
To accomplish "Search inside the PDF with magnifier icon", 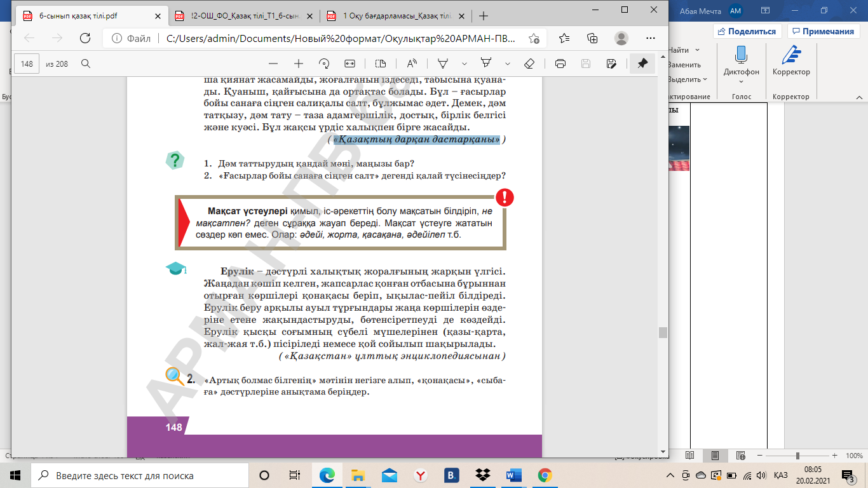I will point(86,64).
